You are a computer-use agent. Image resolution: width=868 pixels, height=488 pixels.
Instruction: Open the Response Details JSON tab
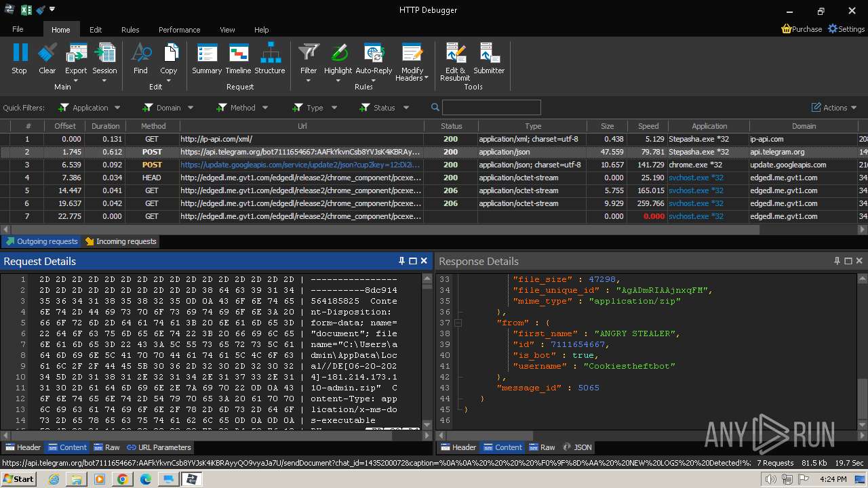point(578,447)
